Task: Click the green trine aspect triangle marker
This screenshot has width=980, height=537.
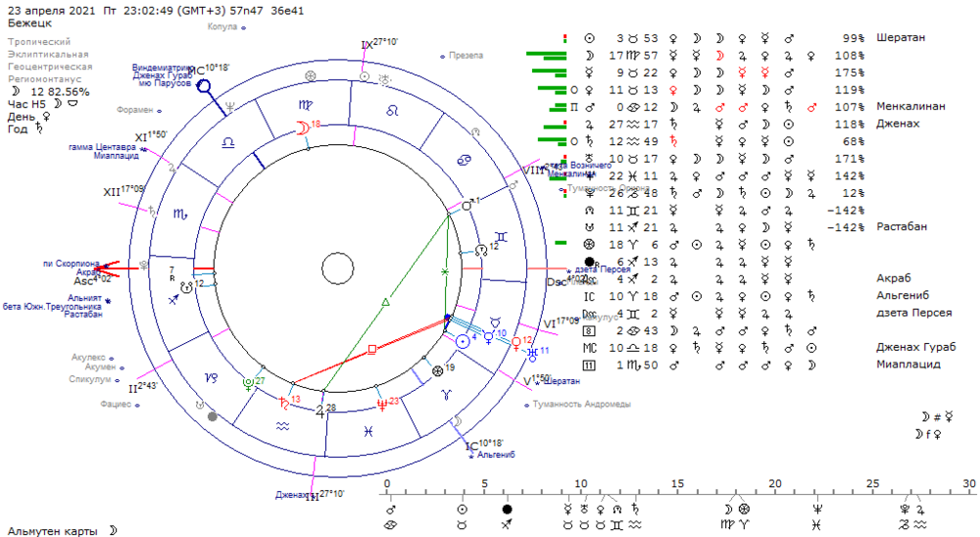Action: (x=385, y=303)
